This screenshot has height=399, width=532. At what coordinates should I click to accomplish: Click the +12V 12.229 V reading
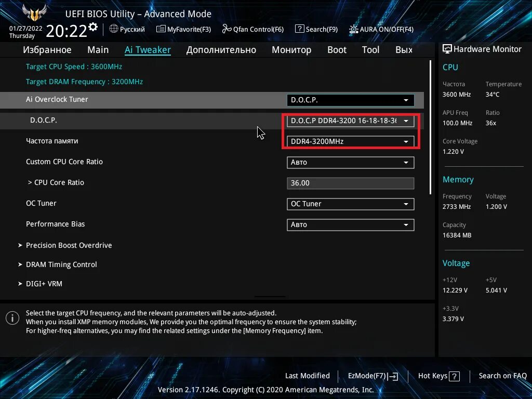click(x=455, y=290)
